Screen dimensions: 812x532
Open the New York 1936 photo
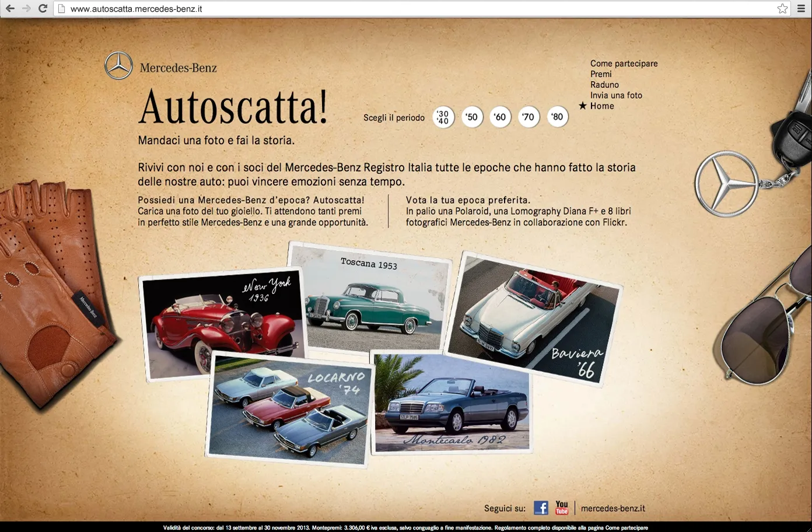(222, 318)
